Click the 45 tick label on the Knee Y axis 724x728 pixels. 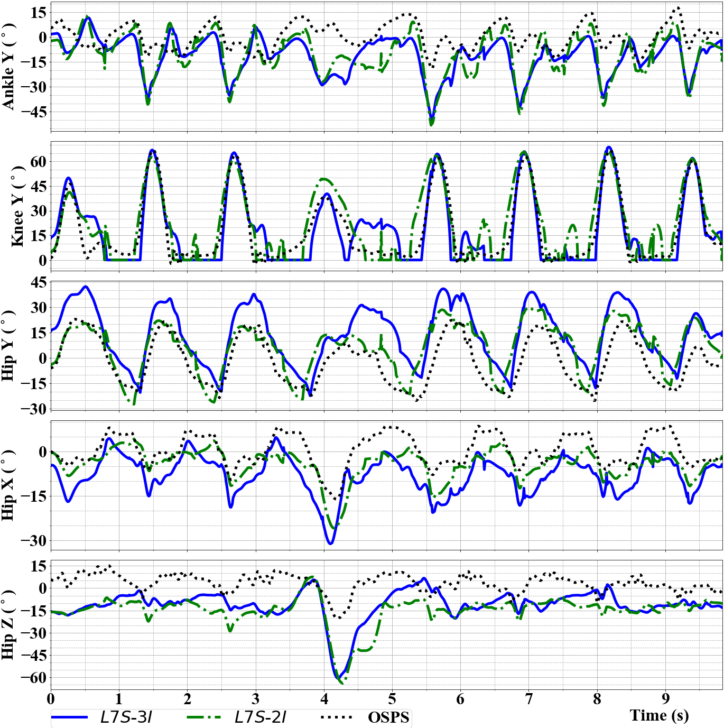point(39,187)
